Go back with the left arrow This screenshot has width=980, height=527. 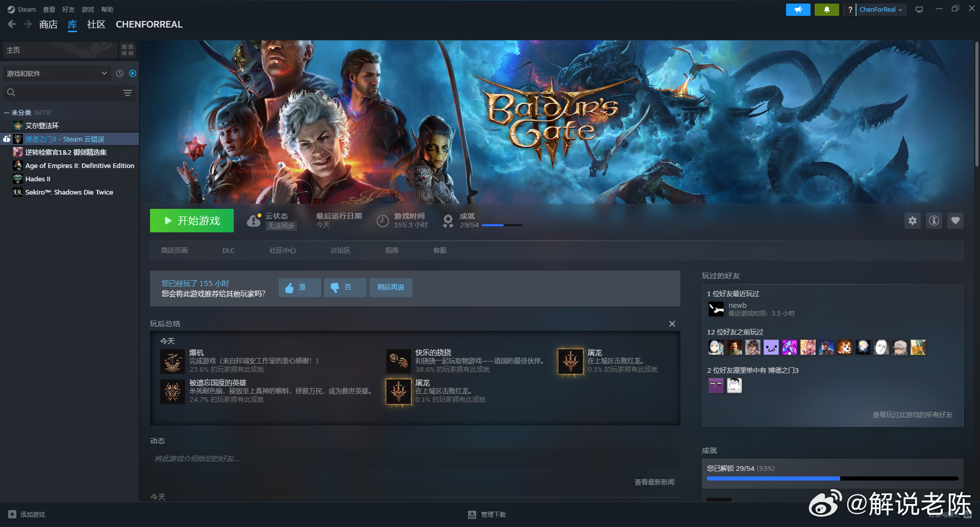[12, 24]
